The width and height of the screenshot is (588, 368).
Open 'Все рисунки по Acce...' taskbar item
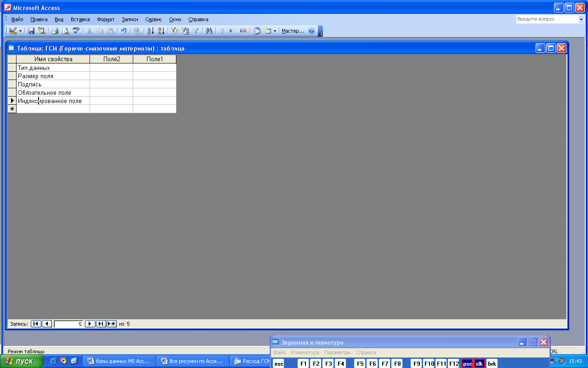[x=192, y=361]
